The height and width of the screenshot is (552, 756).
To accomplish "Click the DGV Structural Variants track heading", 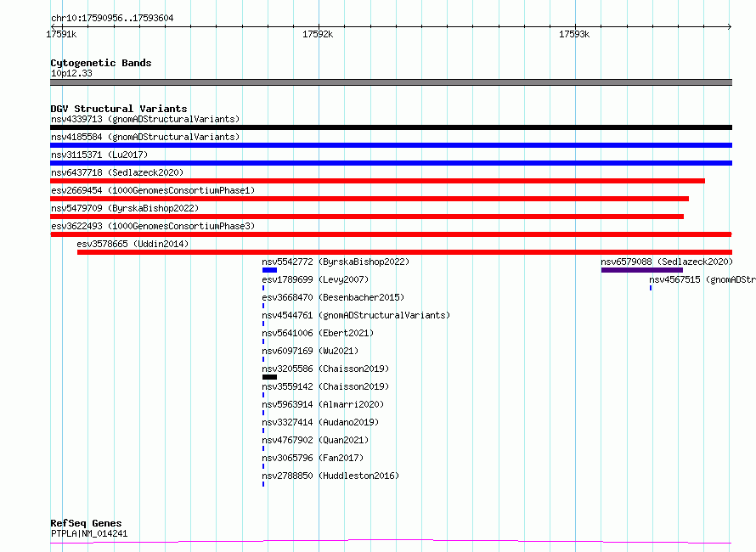I will (119, 109).
